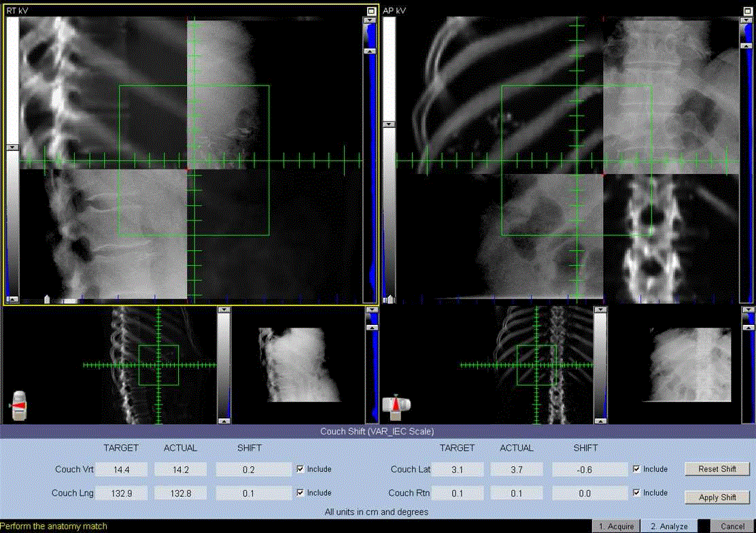Uncheck Include for Couch Rtn
The width and height of the screenshot is (756, 533).
[636, 493]
